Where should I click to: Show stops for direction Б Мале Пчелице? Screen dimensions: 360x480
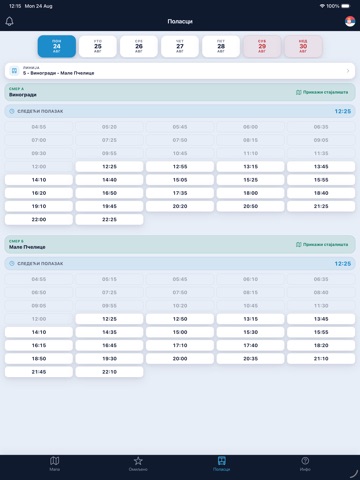point(322,245)
